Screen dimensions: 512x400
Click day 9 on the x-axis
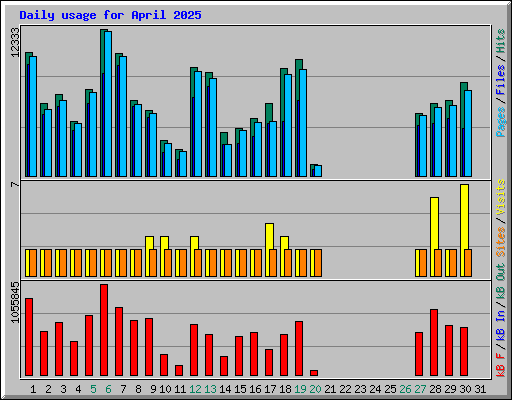pyautogui.click(x=153, y=389)
